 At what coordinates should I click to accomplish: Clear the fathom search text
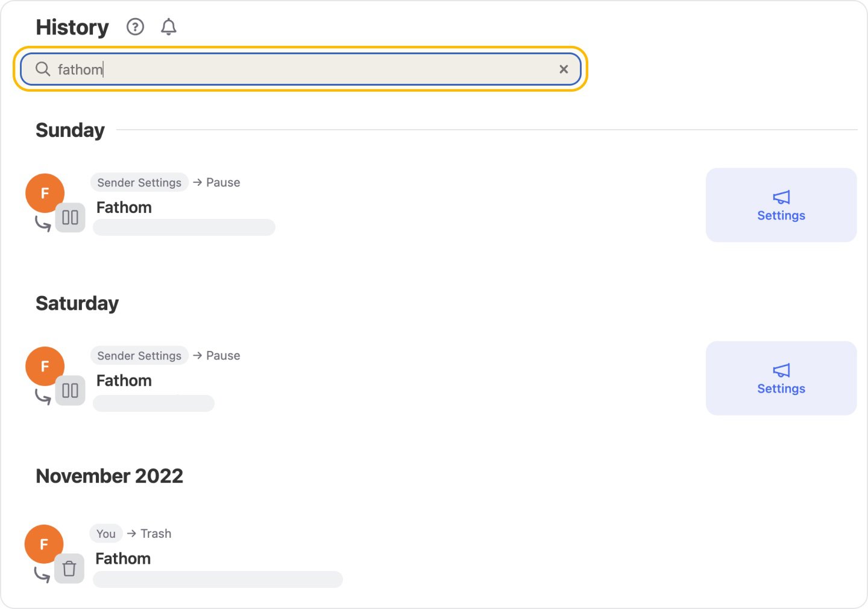(564, 69)
